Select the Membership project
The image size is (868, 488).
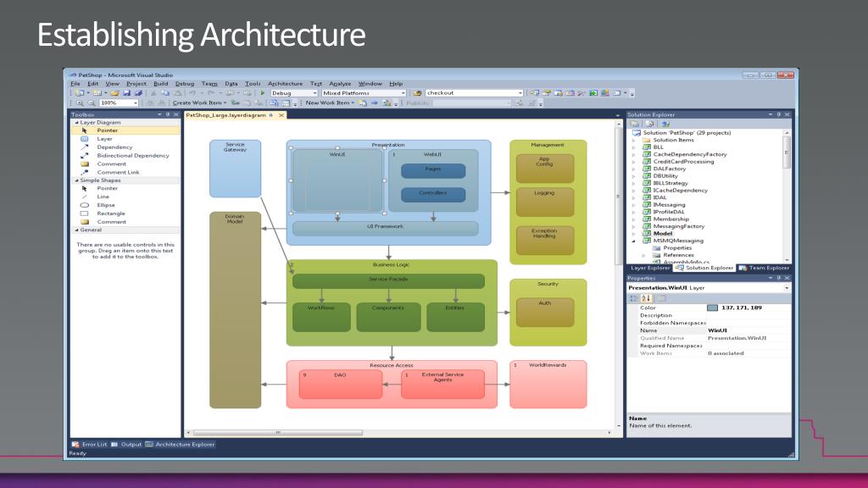tap(671, 219)
